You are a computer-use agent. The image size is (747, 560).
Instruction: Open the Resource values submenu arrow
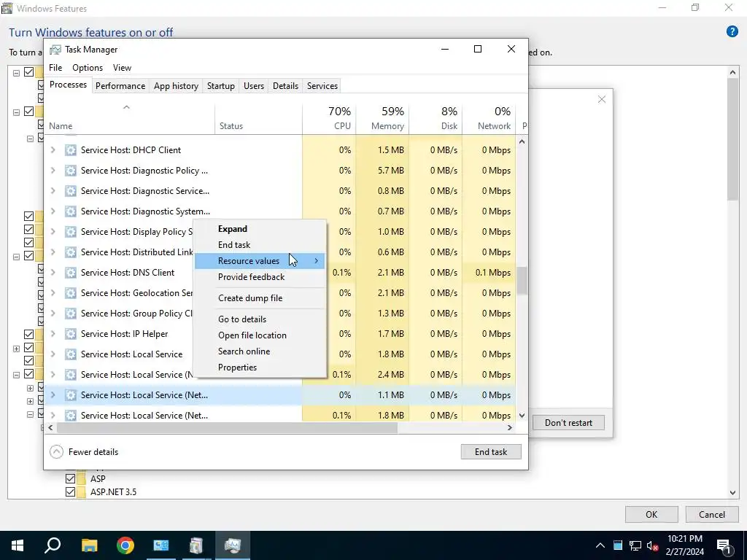coord(317,261)
